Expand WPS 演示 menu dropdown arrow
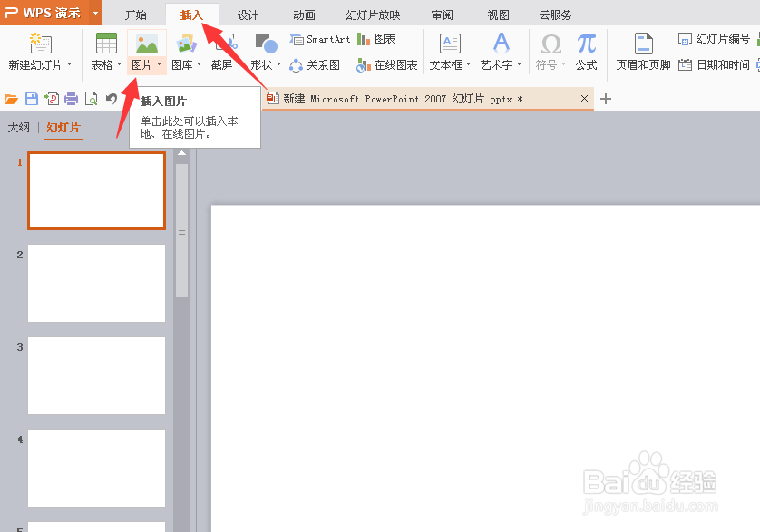The image size is (760, 532). pyautogui.click(x=95, y=13)
